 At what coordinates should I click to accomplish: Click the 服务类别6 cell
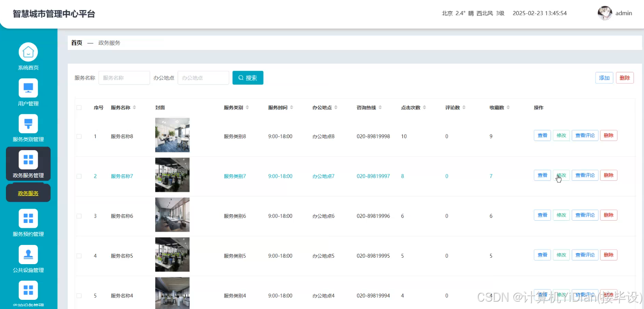(235, 216)
